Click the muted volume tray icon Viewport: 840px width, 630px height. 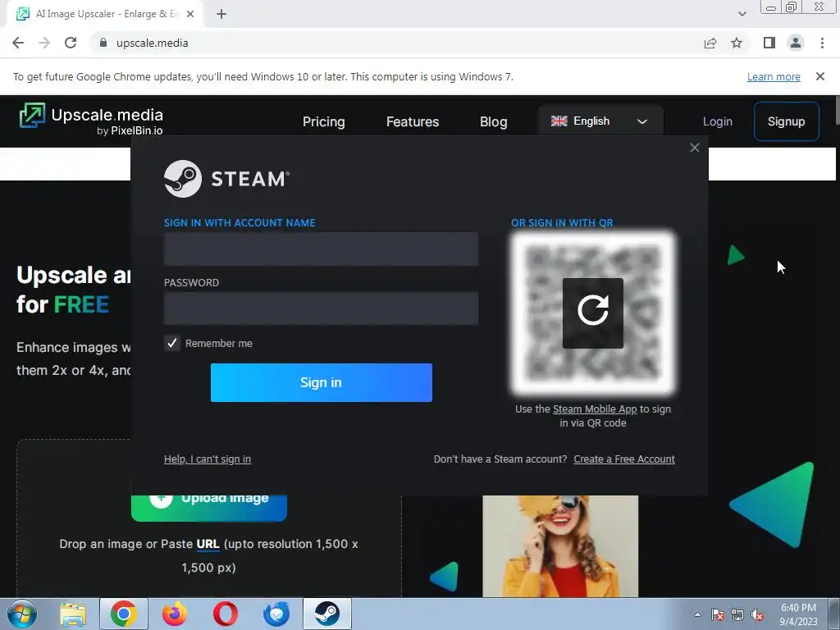(757, 614)
